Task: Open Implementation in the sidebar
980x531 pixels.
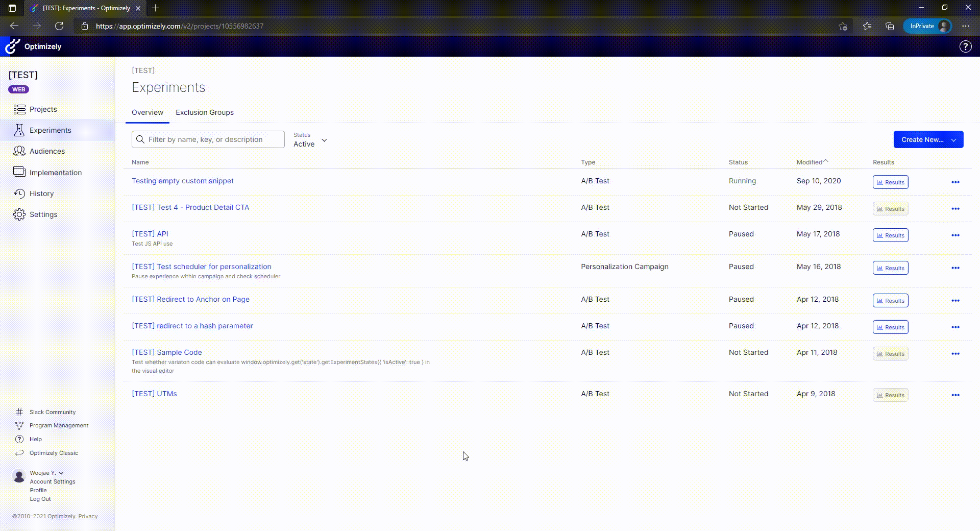Action: coord(55,173)
